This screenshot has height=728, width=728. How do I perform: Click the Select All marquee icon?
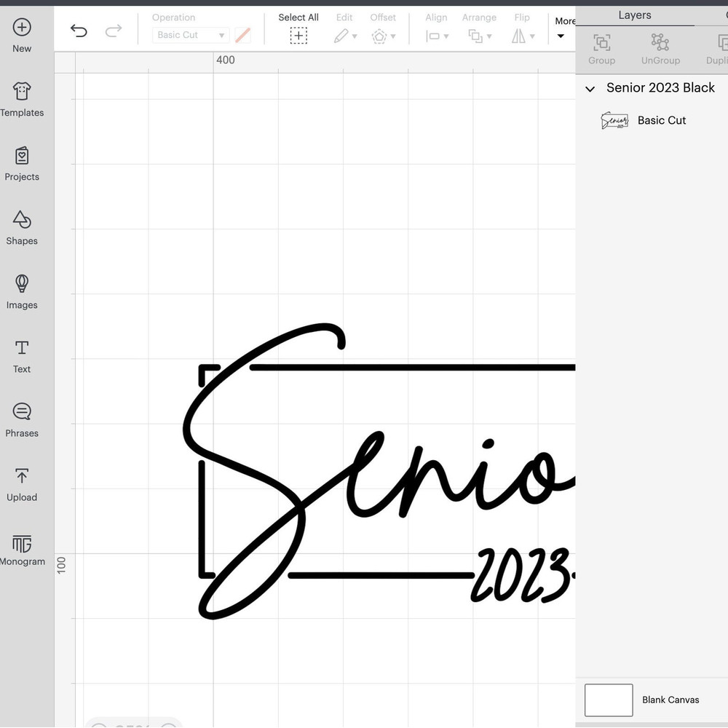click(298, 34)
